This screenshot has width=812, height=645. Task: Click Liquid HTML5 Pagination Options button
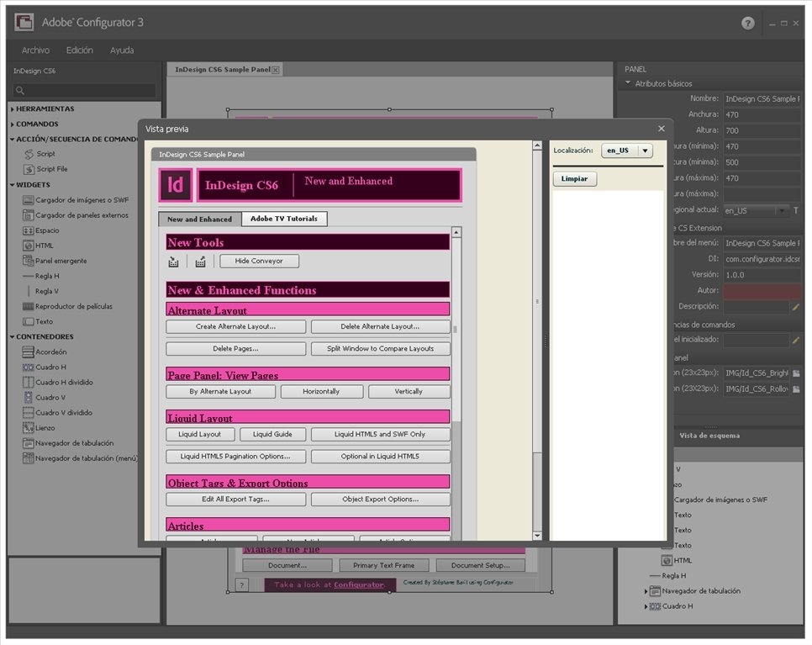tap(235, 457)
